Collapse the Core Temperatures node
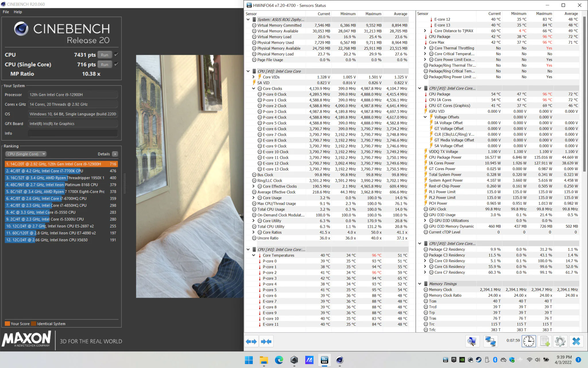Viewport: 588px width, 368px height. (x=254, y=255)
